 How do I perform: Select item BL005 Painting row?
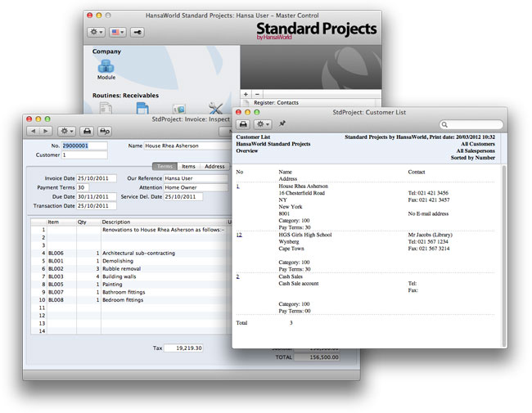tap(131, 284)
